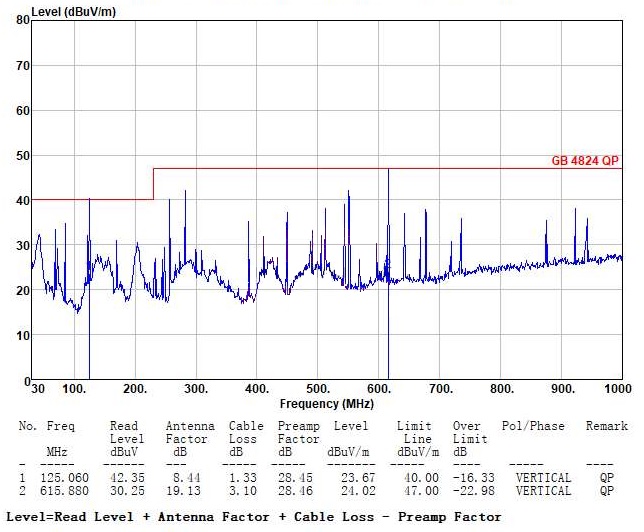644x532 pixels.
Task: Click the 'Antenna Factor' column header
Action: 190,433
